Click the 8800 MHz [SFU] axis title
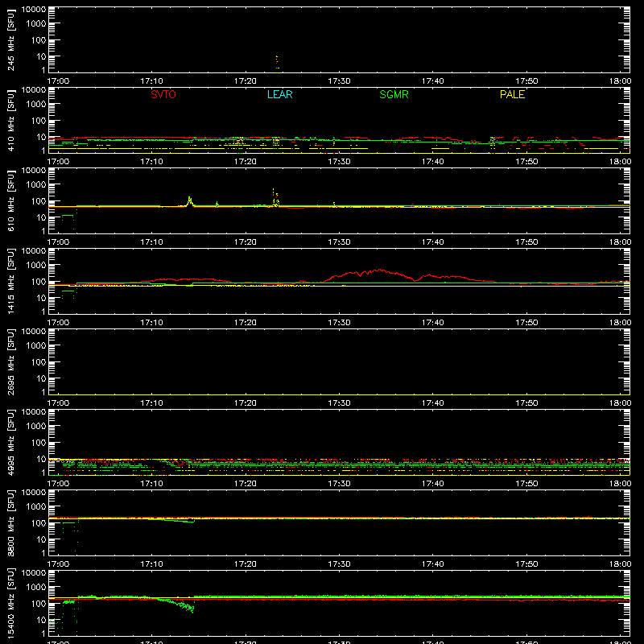The image size is (644, 644). [x=10, y=522]
